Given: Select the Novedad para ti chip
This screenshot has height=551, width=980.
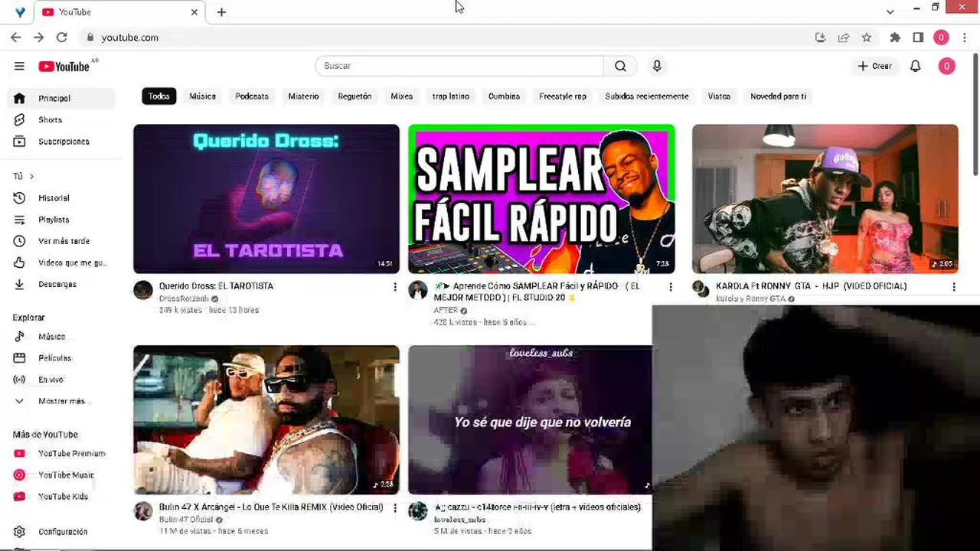Looking at the screenshot, I should tap(778, 96).
